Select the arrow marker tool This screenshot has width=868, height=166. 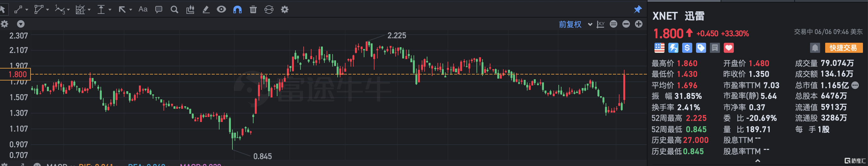coord(122,10)
